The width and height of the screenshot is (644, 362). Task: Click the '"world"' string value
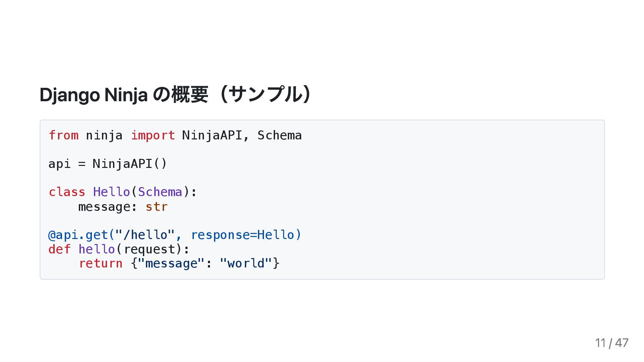click(246, 263)
